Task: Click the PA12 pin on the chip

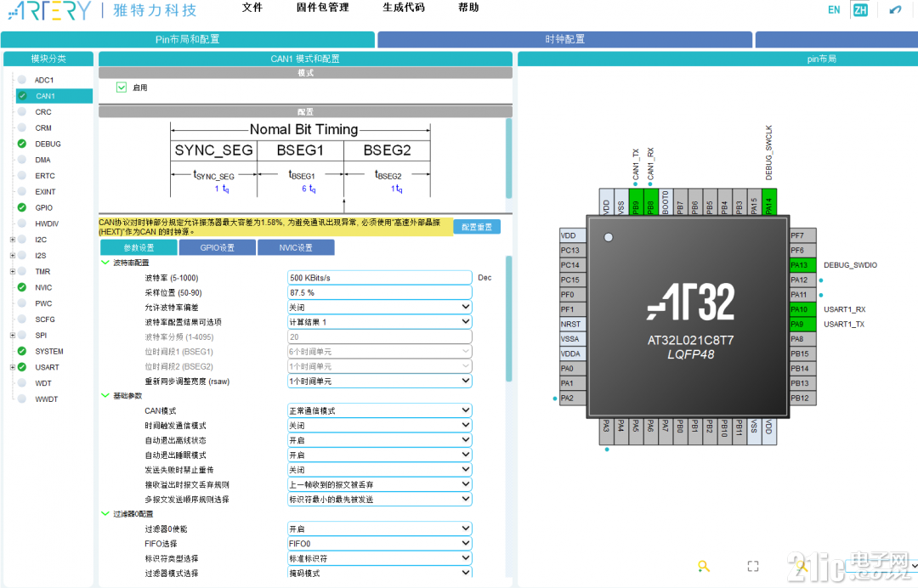Action: tap(802, 280)
